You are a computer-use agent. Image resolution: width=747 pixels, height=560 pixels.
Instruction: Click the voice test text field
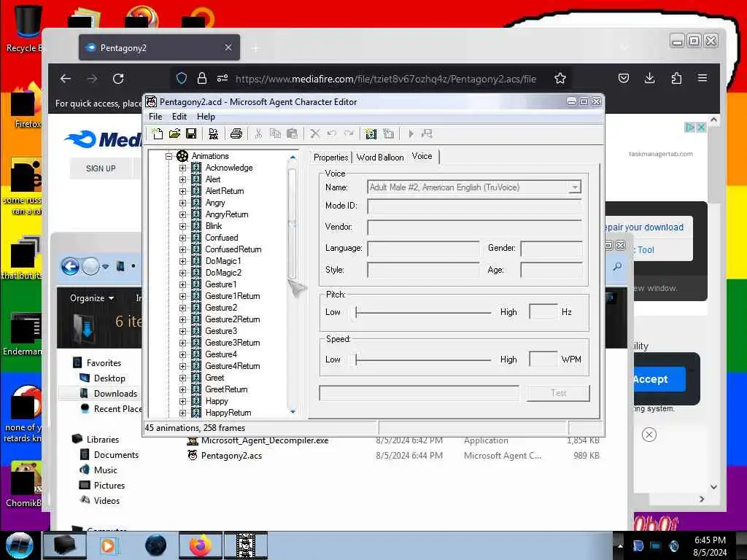[x=419, y=393]
